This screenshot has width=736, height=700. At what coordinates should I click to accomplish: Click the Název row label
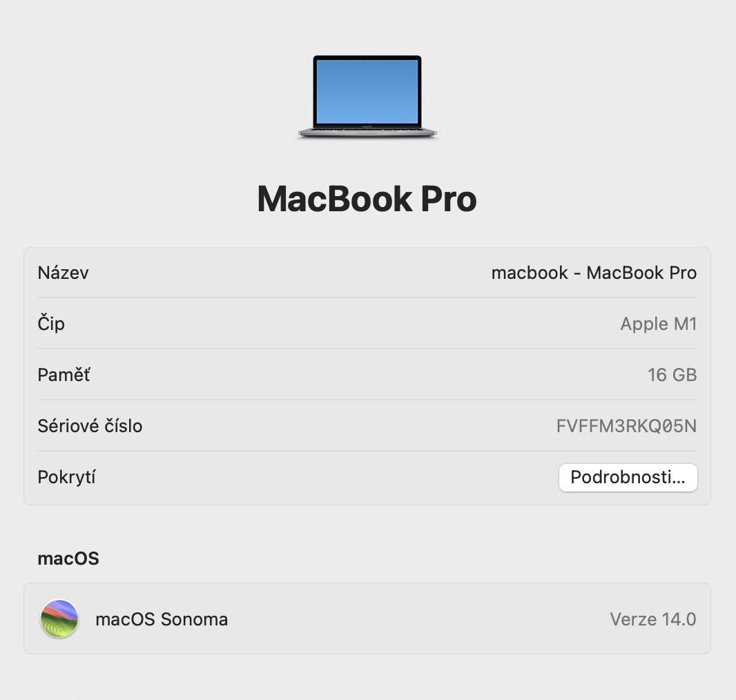[x=63, y=273]
